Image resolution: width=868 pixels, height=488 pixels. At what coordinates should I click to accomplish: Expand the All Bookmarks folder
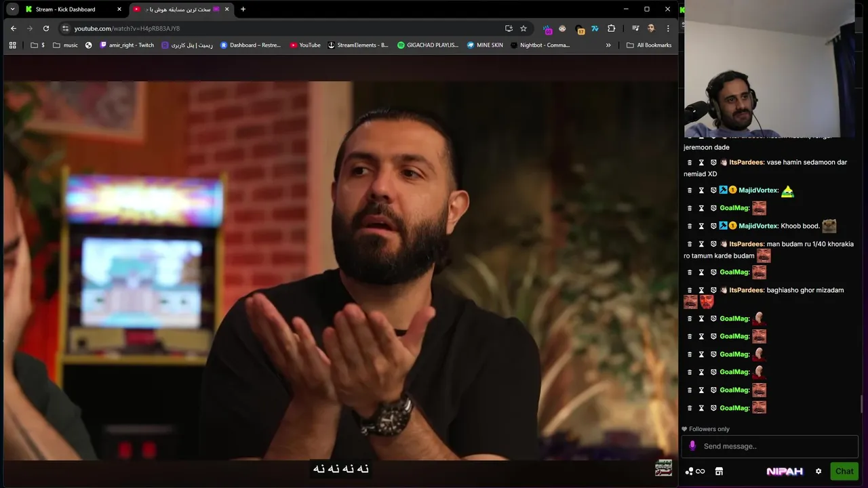coord(649,45)
